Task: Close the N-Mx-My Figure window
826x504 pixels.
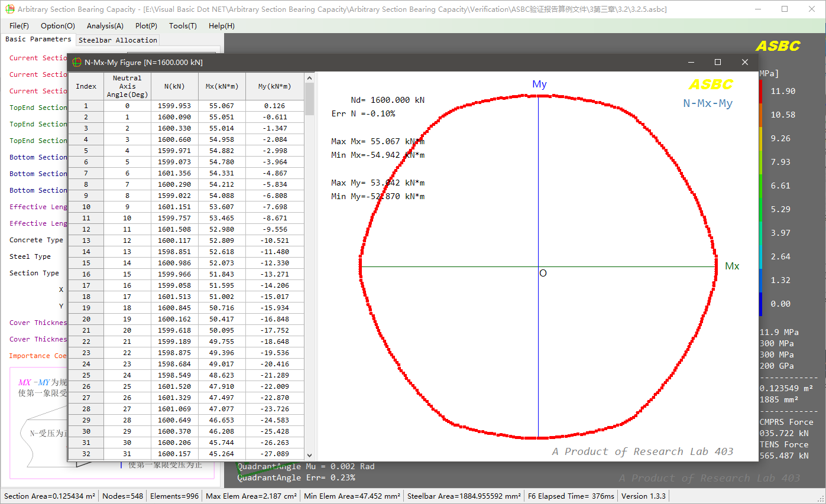Action: point(745,62)
